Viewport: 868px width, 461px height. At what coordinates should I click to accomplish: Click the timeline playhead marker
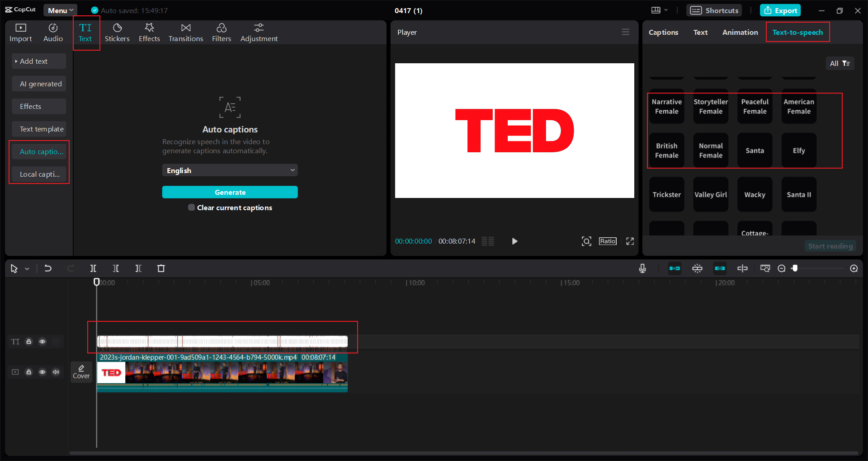click(96, 282)
